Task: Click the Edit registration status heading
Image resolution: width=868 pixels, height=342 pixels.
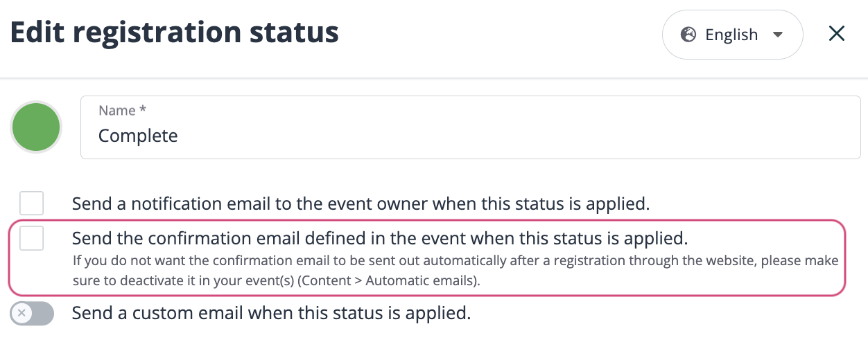Action: point(174,33)
